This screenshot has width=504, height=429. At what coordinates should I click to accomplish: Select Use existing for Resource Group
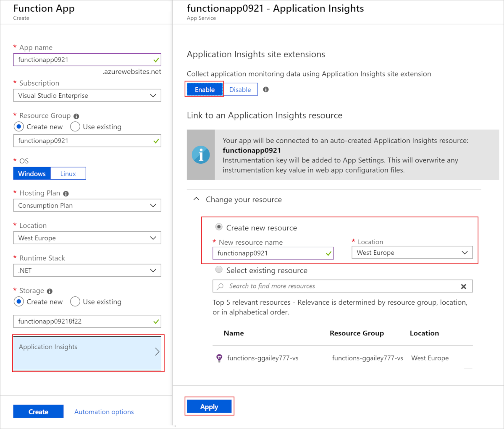pos(75,126)
